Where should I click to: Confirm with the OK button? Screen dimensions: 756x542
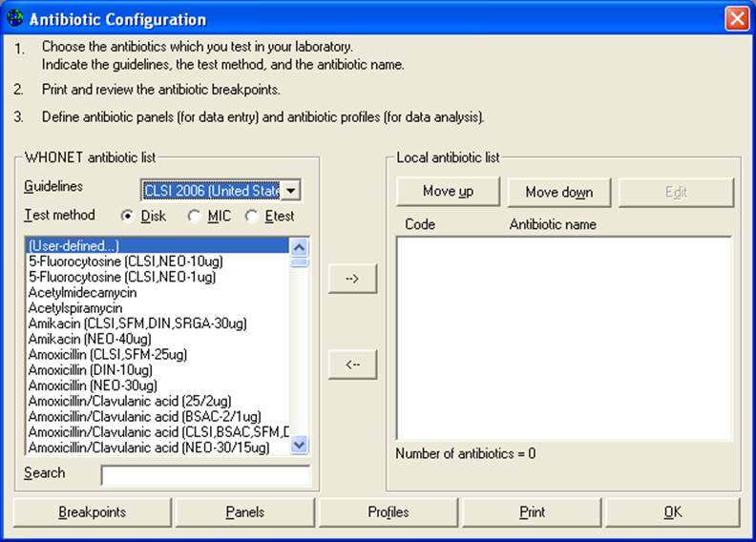coord(673,512)
